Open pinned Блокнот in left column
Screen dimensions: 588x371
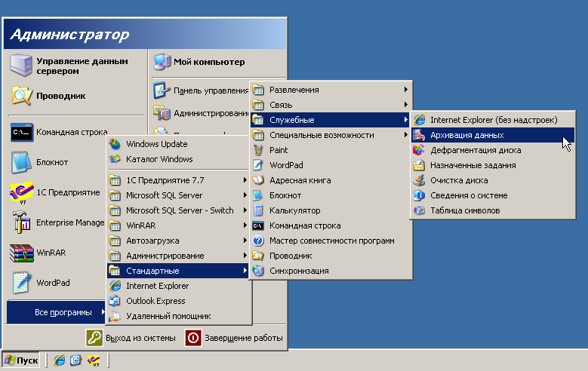coord(39,162)
